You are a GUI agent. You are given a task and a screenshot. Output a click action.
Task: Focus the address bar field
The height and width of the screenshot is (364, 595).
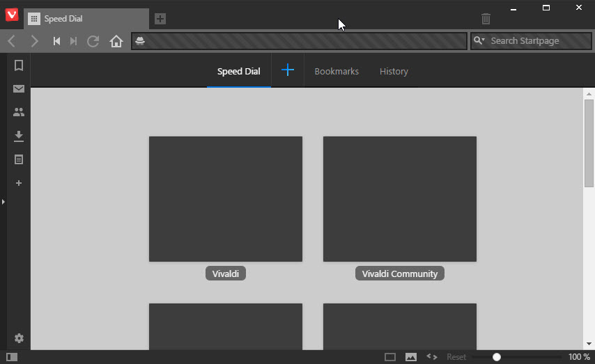[300, 41]
